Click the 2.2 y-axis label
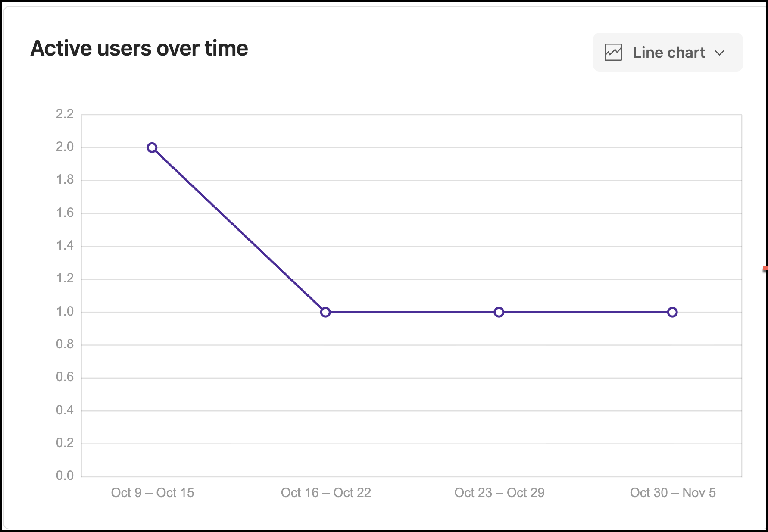Viewport: 768px width, 532px height. (x=65, y=114)
